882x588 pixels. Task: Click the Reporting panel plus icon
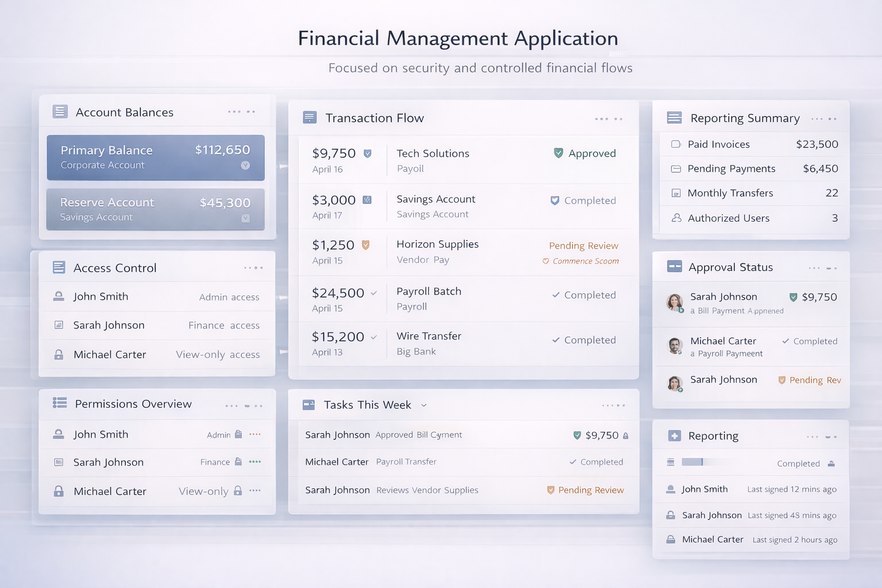(x=675, y=436)
